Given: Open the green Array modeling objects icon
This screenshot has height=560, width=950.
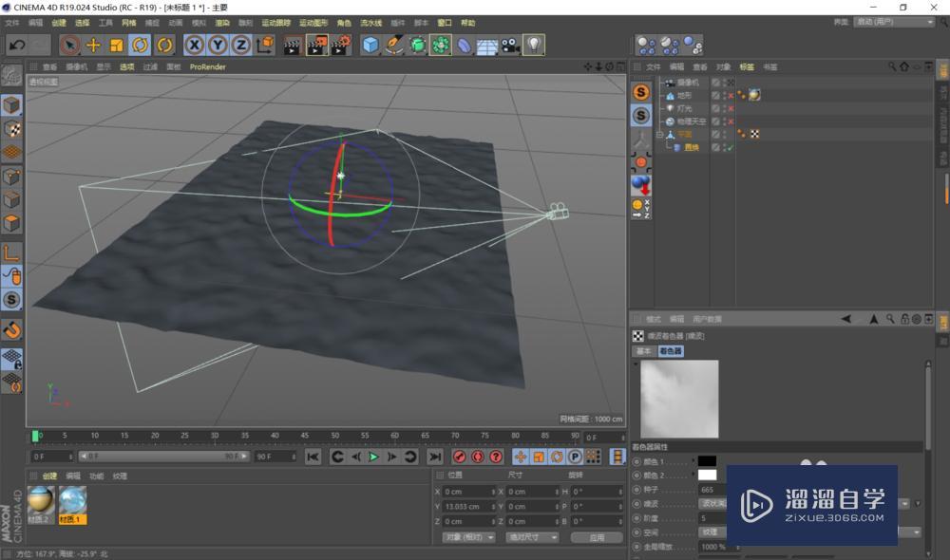Looking at the screenshot, I should [441, 45].
